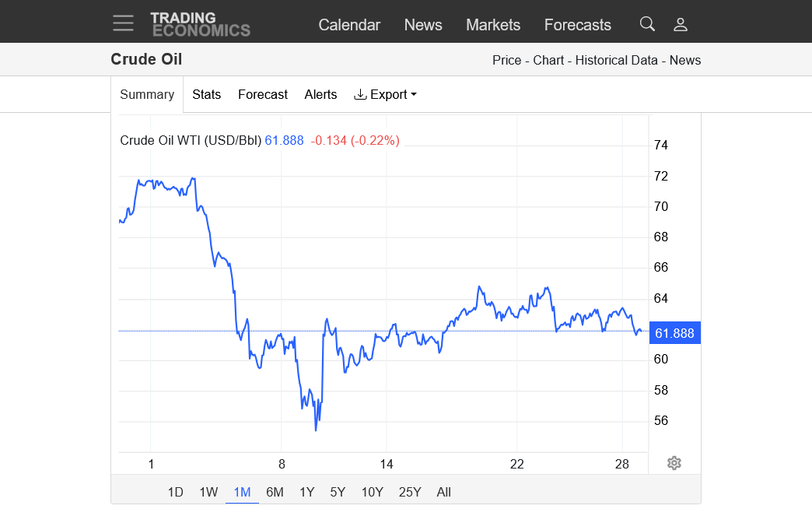Open the search magnifier icon

tap(647, 24)
